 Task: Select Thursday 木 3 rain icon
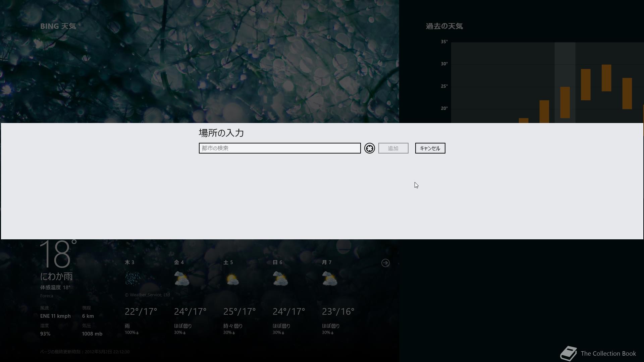(133, 278)
